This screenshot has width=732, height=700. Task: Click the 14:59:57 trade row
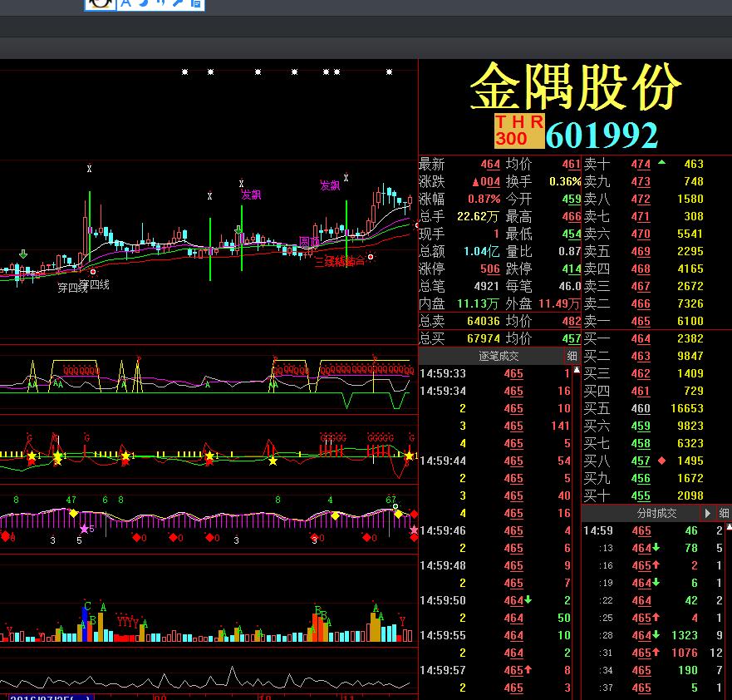point(495,670)
